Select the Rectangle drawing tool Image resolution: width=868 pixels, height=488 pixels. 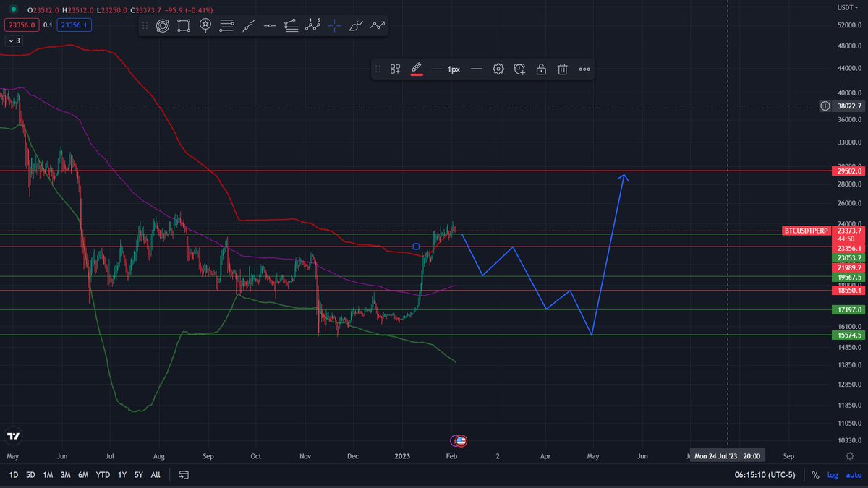(184, 26)
